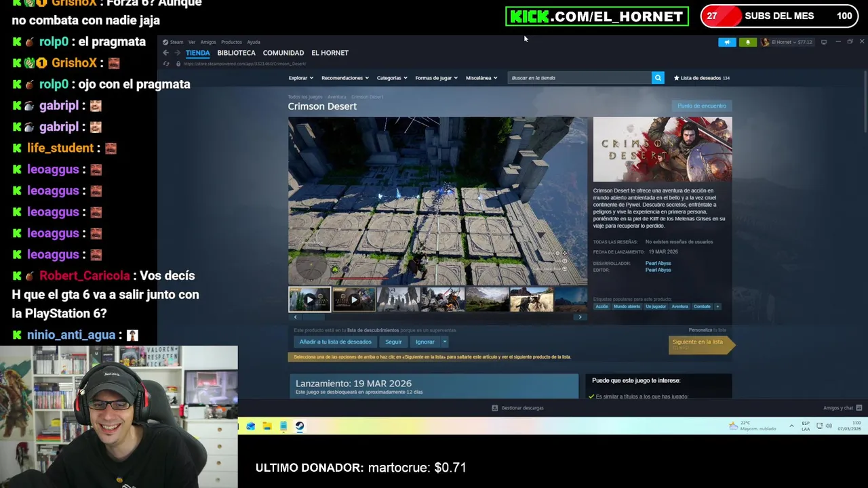The height and width of the screenshot is (488, 868).
Task: Click Añadir a tu lista de deseados
Action: coord(335,342)
